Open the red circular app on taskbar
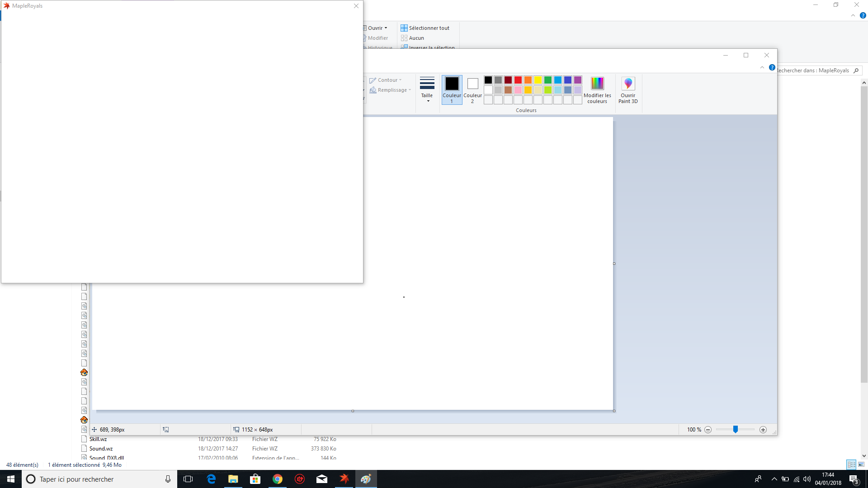 click(x=300, y=479)
